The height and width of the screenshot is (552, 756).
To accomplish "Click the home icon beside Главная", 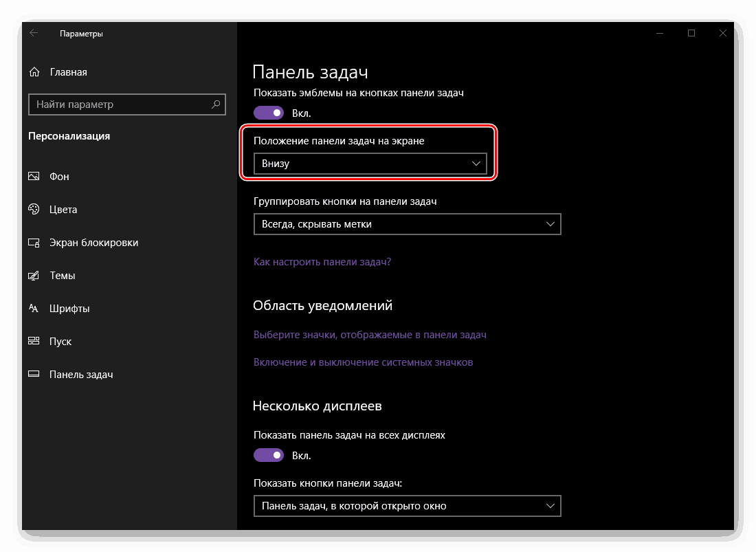I will tap(34, 71).
